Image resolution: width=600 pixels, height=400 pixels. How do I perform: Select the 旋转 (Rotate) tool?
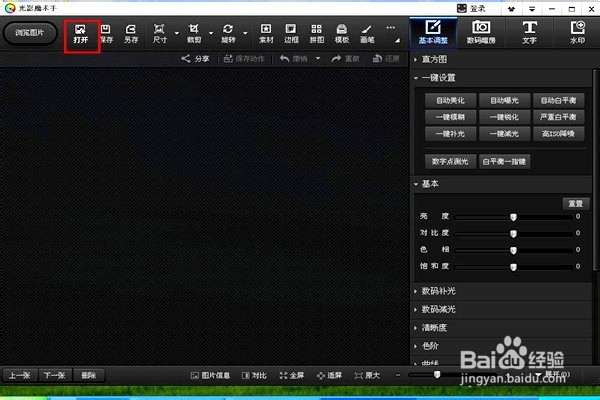click(x=228, y=34)
